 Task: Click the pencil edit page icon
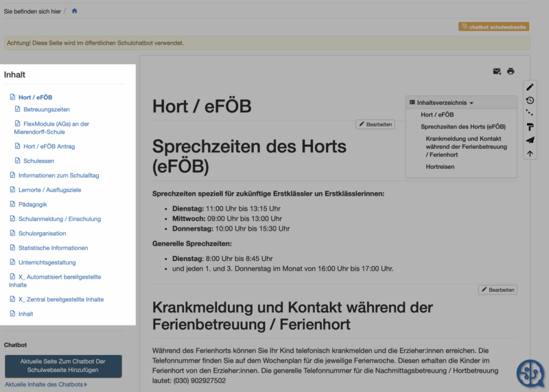pos(530,87)
